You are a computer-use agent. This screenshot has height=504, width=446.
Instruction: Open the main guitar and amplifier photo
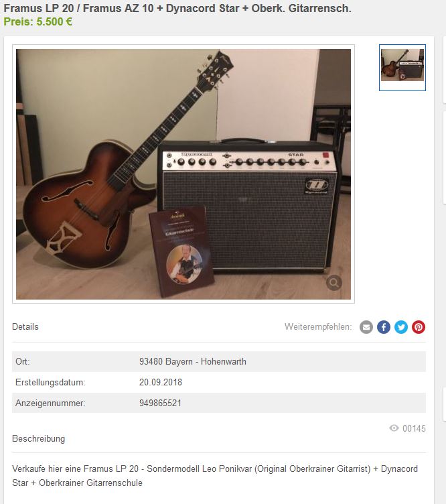pos(183,174)
